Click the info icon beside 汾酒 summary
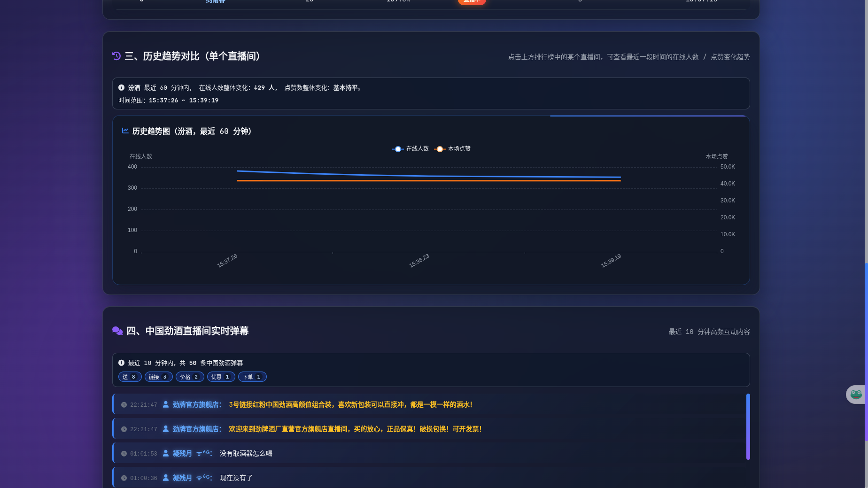868x488 pixels. point(121,88)
